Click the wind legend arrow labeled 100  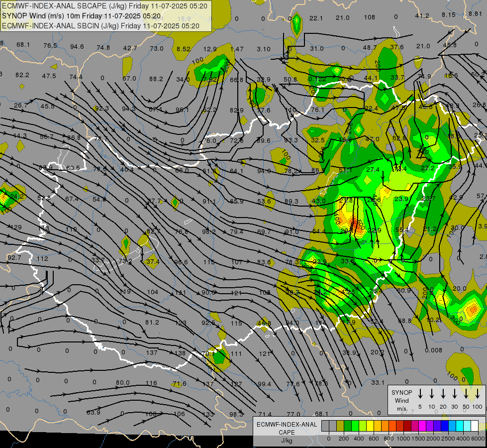[x=478, y=393]
